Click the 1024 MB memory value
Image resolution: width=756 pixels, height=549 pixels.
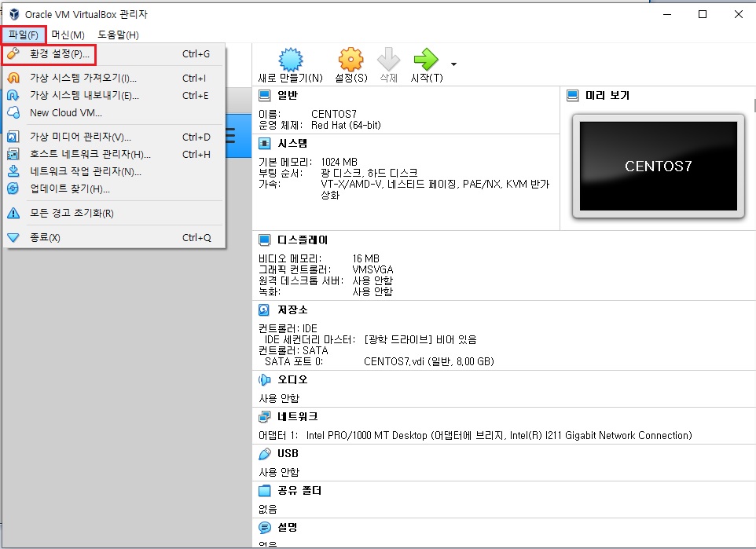pyautogui.click(x=339, y=162)
